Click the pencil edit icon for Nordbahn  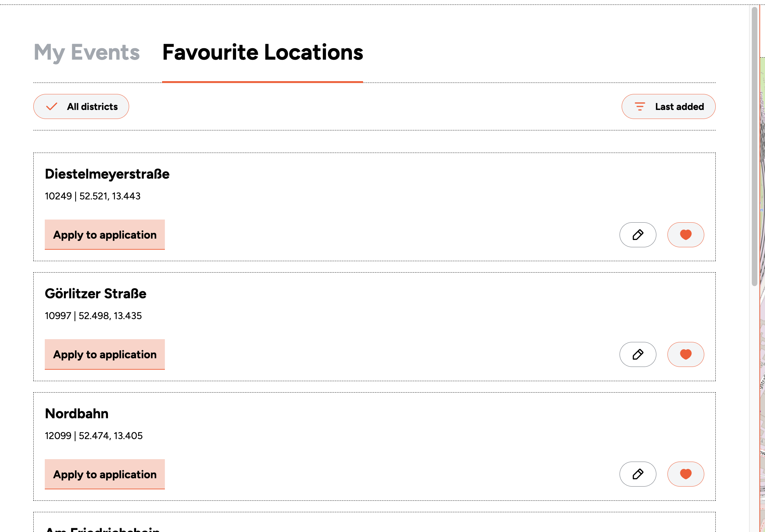click(x=638, y=474)
